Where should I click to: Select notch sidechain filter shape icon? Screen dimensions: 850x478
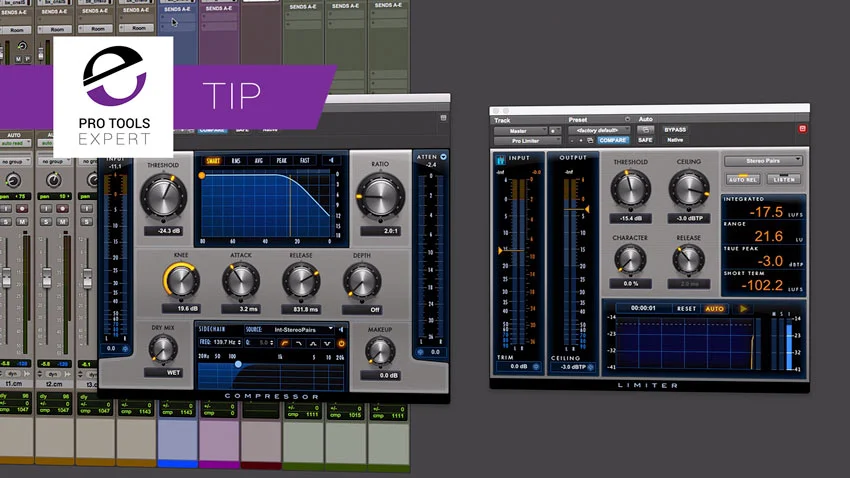click(327, 344)
